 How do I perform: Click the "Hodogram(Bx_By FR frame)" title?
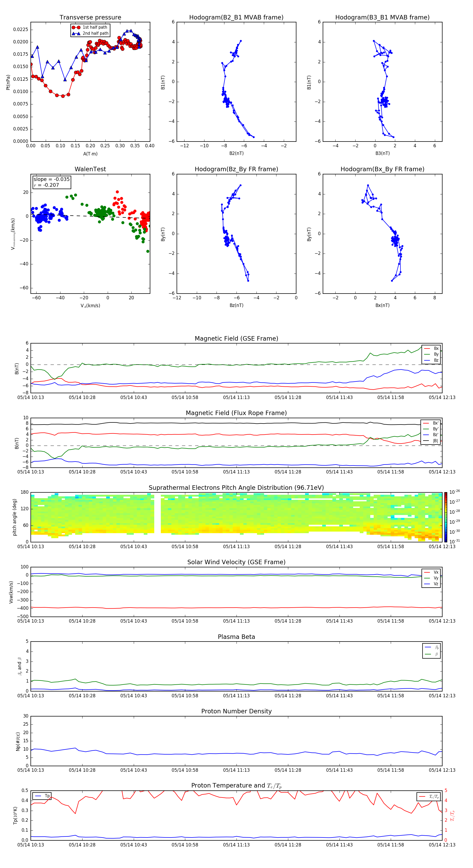pos(382,169)
